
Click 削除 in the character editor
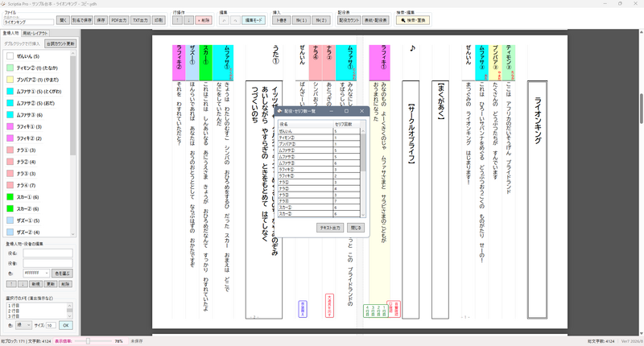click(65, 284)
